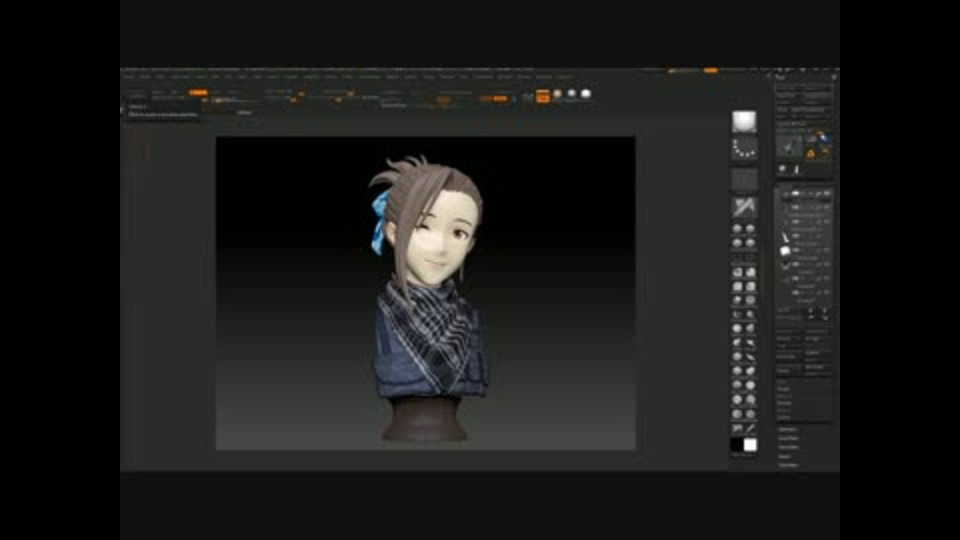Open the current brush thumbnail picker
Screen dimensions: 960x540
744,122
